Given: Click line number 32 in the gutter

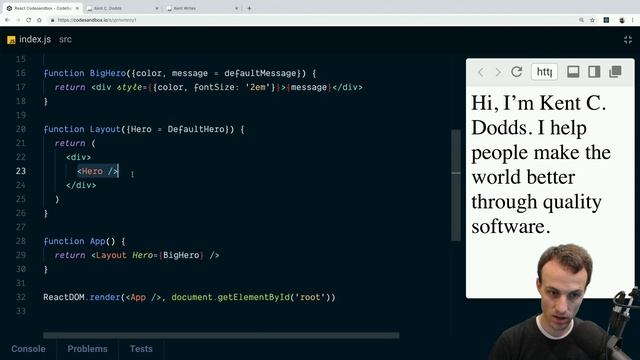Looking at the screenshot, I should (21, 297).
